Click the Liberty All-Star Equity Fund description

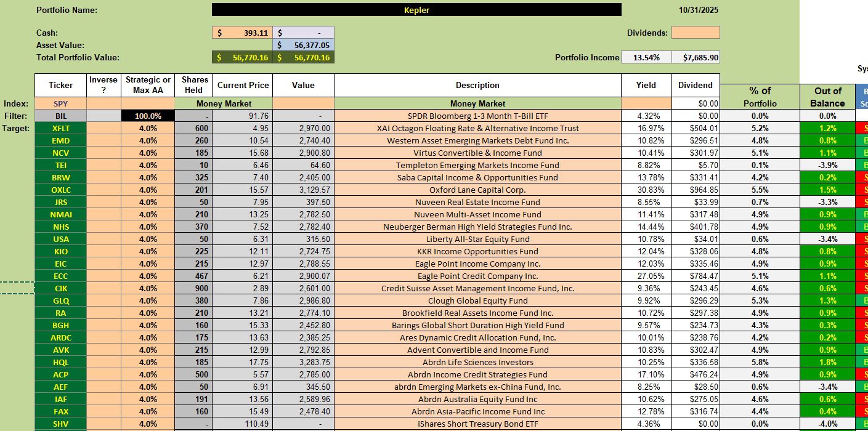point(477,239)
